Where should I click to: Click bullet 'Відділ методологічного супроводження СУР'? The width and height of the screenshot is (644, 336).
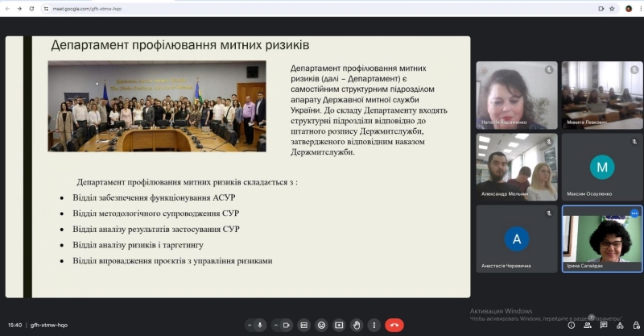[x=155, y=214]
